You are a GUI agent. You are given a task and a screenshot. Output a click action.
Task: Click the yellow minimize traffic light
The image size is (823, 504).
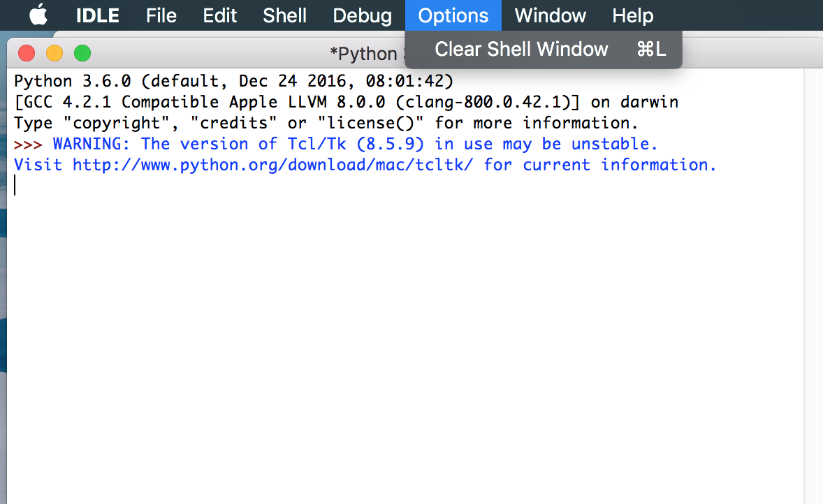pyautogui.click(x=54, y=52)
